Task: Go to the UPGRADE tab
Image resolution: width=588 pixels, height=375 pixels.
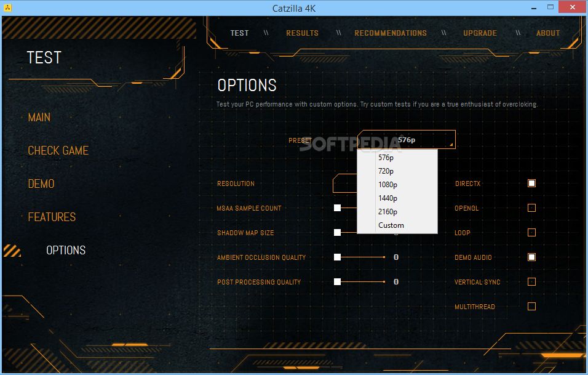Action: [480, 33]
